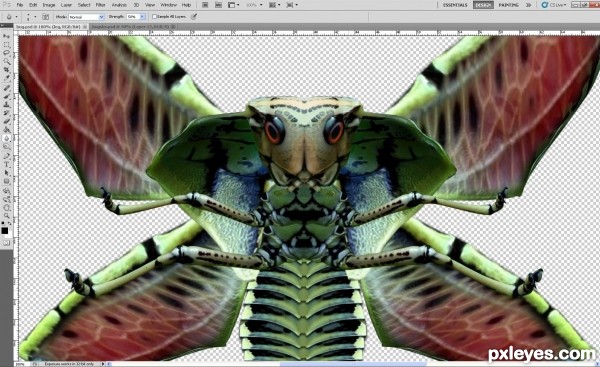600x367 pixels.
Task: Select the Crop tool
Action: click(x=7, y=70)
